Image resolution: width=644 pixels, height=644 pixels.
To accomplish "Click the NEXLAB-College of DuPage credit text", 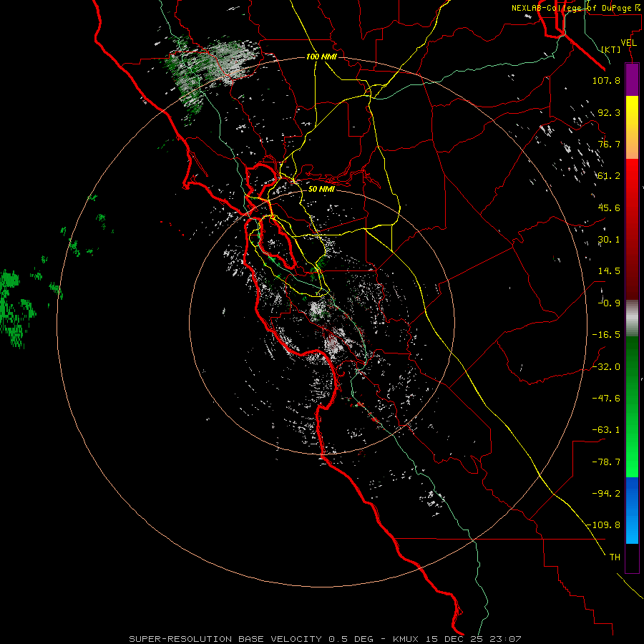I will click(575, 8).
